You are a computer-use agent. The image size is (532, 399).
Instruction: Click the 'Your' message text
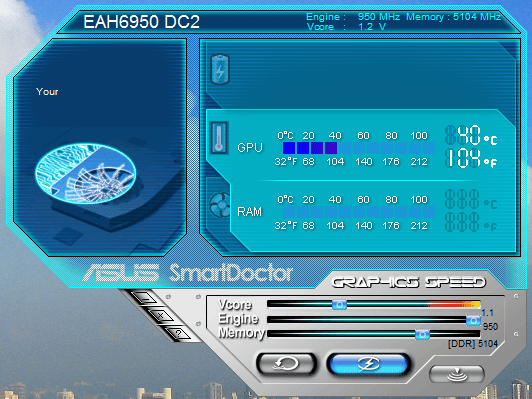coord(47,92)
